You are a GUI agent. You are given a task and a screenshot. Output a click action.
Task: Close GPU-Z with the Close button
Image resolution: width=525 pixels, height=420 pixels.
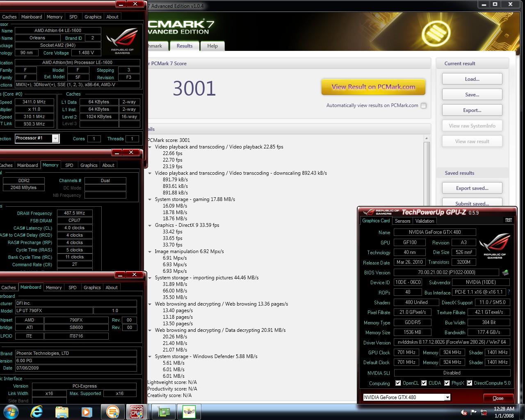coord(498,398)
